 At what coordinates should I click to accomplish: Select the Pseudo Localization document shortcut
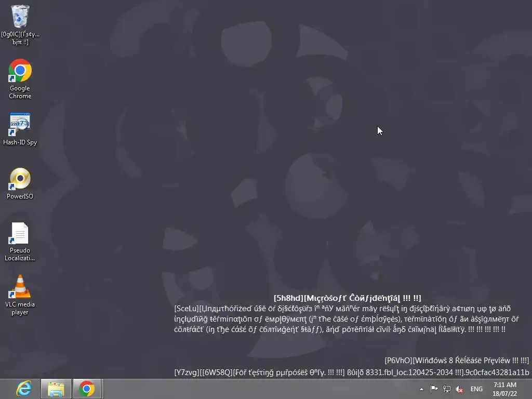[x=20, y=242]
